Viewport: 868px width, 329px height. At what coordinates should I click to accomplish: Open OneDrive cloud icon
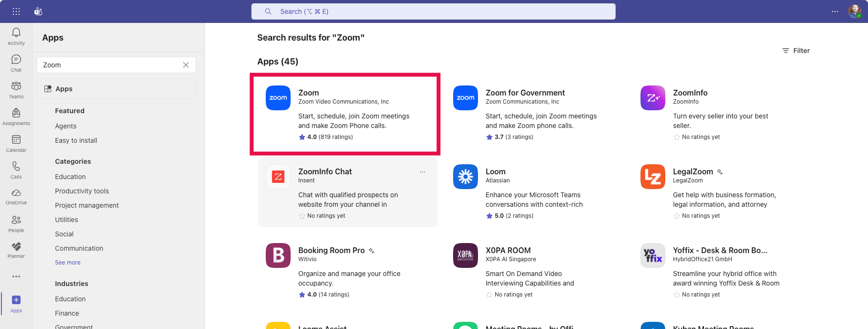click(16, 192)
